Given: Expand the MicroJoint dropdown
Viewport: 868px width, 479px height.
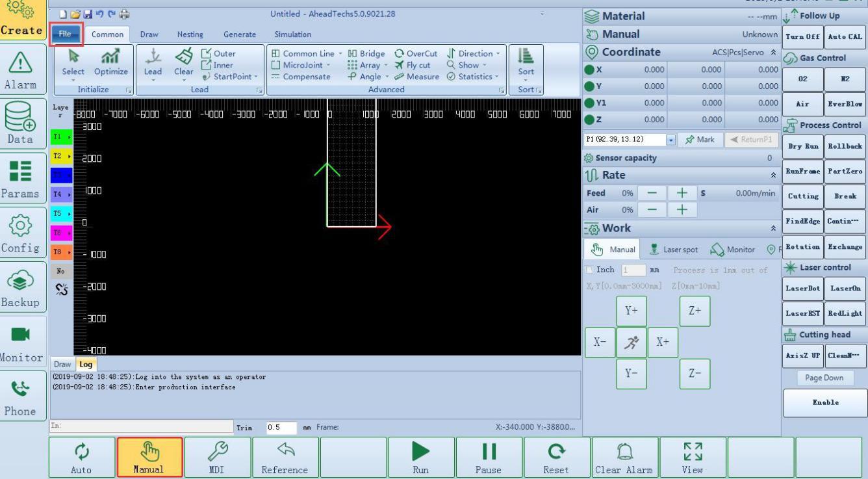Looking at the screenshot, I should [x=328, y=65].
